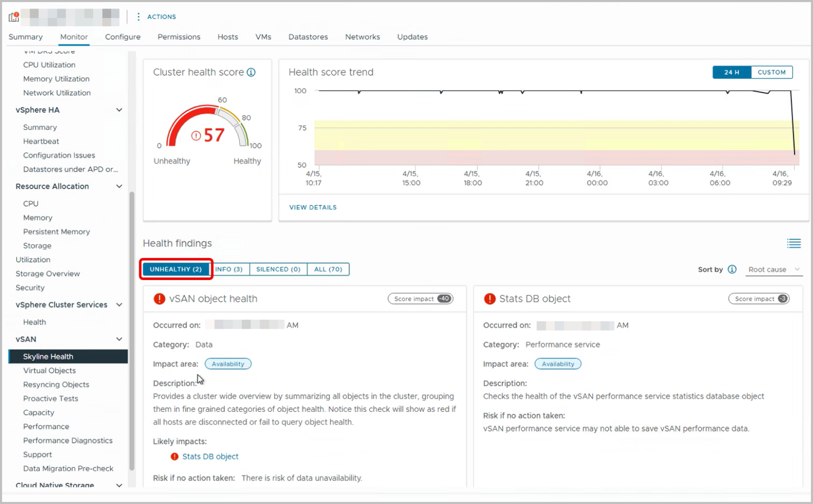The width and height of the screenshot is (813, 504).
Task: Click the Score impact -40 badge
Action: (x=420, y=298)
